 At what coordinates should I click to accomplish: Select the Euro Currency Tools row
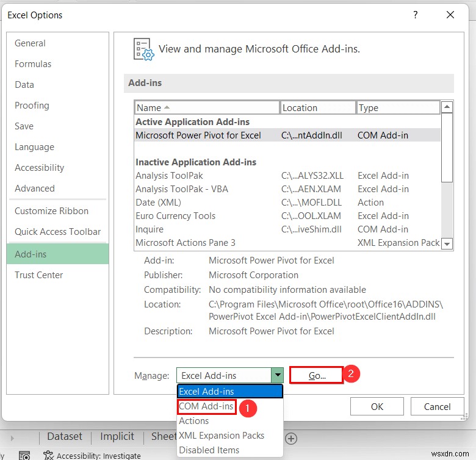pyautogui.click(x=287, y=216)
